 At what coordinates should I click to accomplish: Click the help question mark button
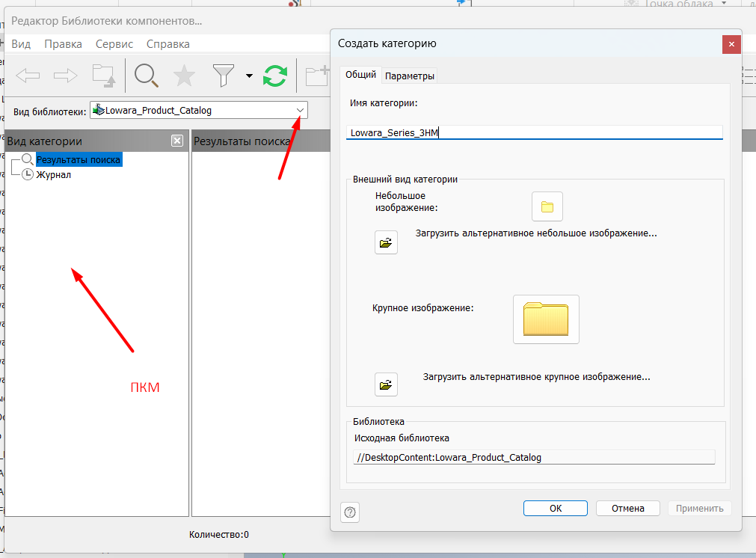pos(350,512)
